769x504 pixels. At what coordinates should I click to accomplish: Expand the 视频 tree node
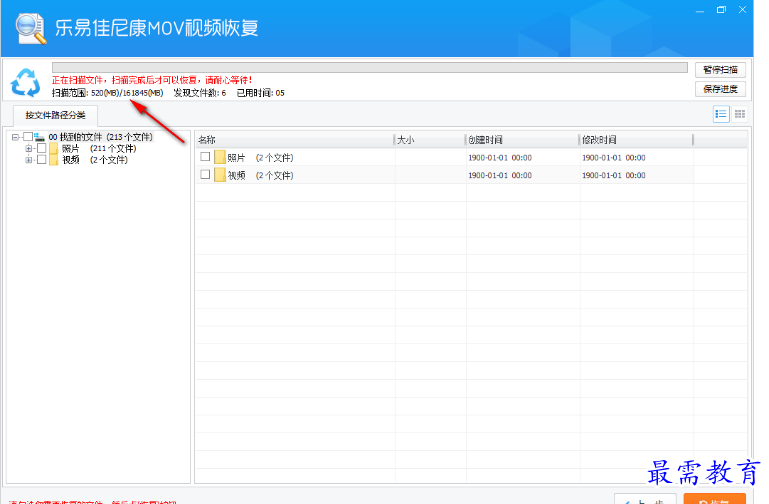[x=28, y=160]
